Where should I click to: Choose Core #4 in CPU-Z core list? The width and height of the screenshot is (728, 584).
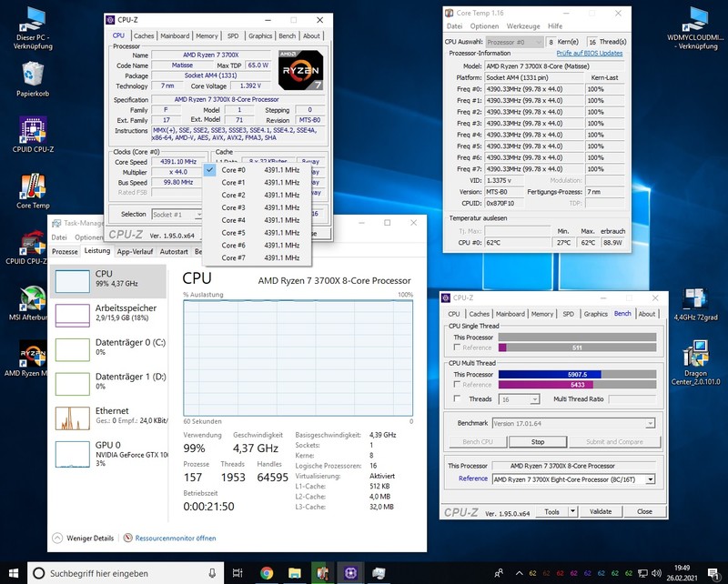(x=257, y=220)
